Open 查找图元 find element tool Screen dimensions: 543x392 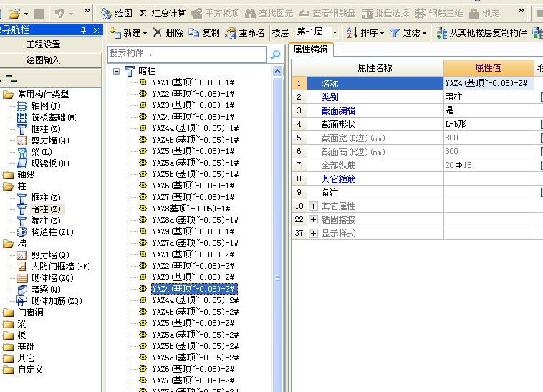[x=269, y=14]
